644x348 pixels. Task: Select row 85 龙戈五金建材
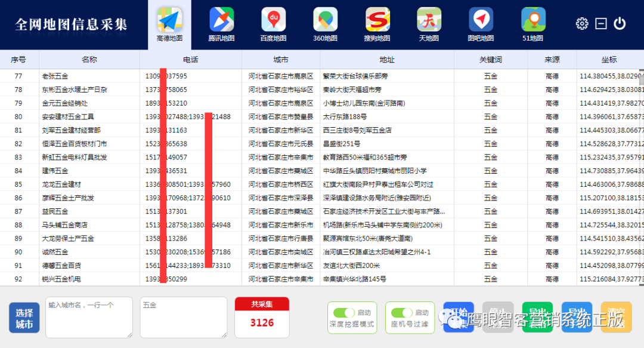89,184
